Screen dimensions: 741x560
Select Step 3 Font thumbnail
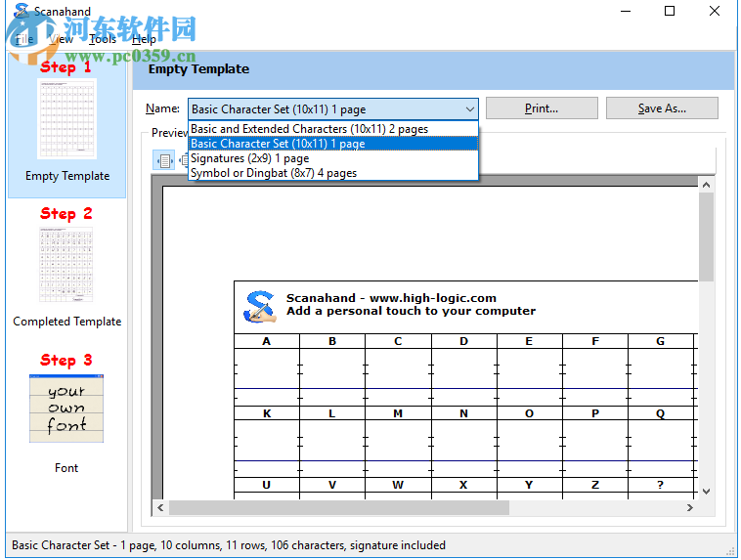point(66,409)
